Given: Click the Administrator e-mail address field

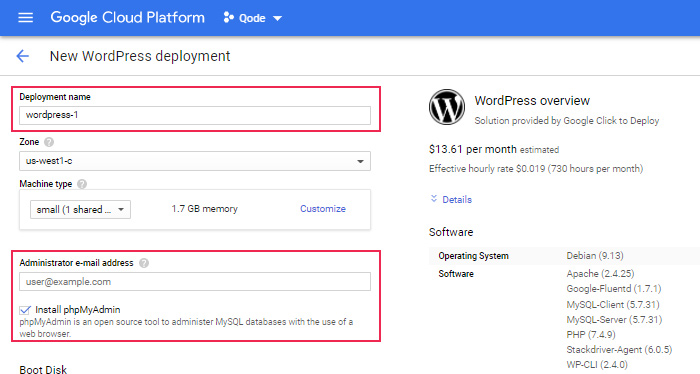Looking at the screenshot, I should click(195, 282).
